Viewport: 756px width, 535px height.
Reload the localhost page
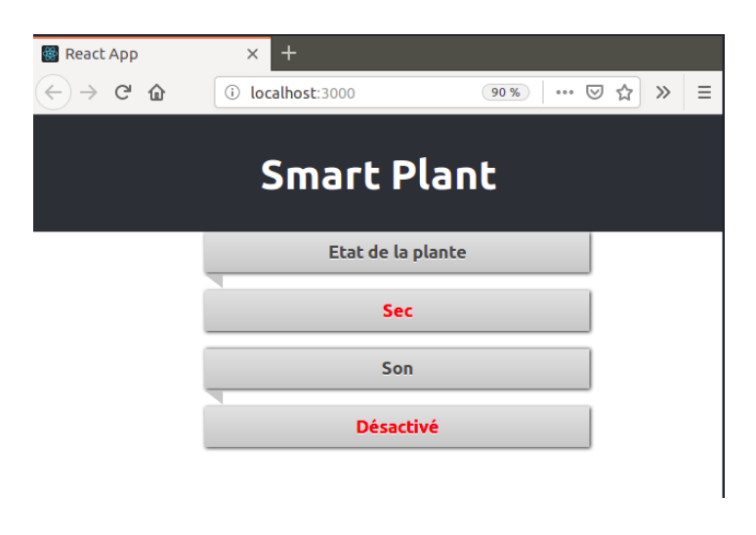click(x=123, y=93)
